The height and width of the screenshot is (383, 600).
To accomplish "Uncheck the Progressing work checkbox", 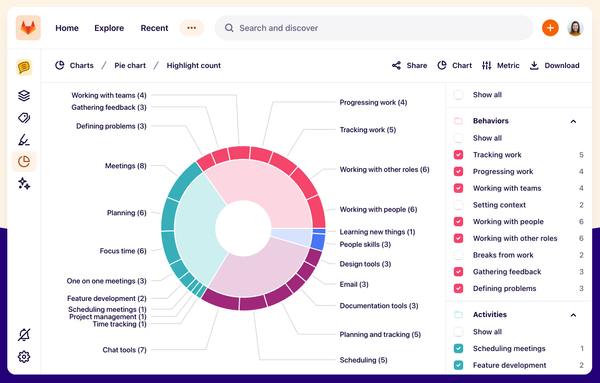I will pyautogui.click(x=458, y=171).
